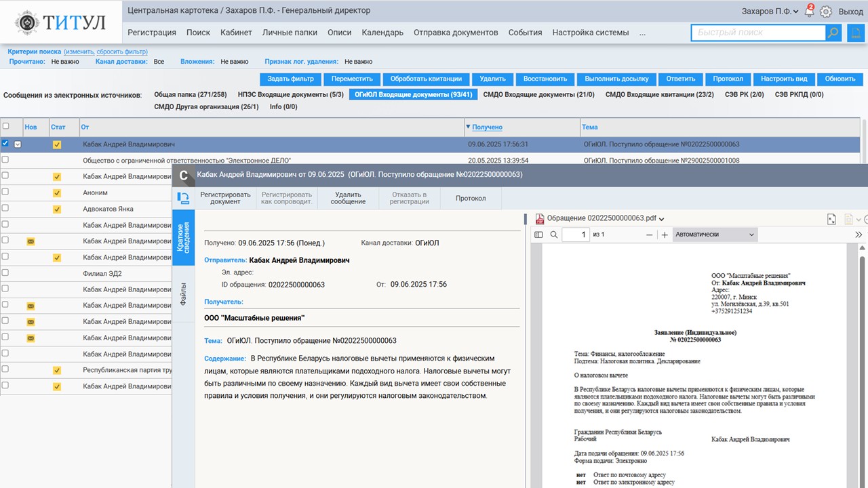Open the attached PDF file name dropdown
The height and width of the screenshot is (488, 868).
pos(661,219)
